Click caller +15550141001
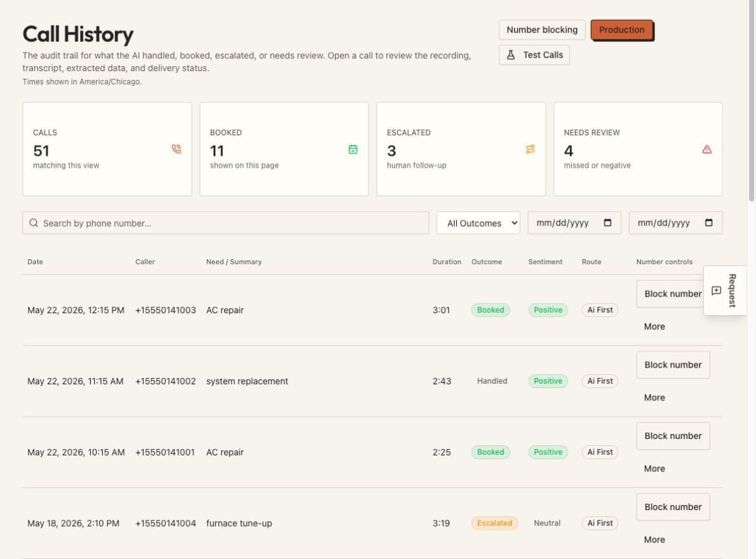This screenshot has height=559, width=756. pos(165,452)
